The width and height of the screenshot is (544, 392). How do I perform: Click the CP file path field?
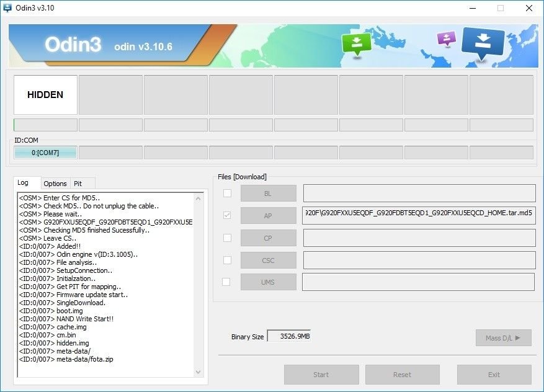[x=419, y=238]
